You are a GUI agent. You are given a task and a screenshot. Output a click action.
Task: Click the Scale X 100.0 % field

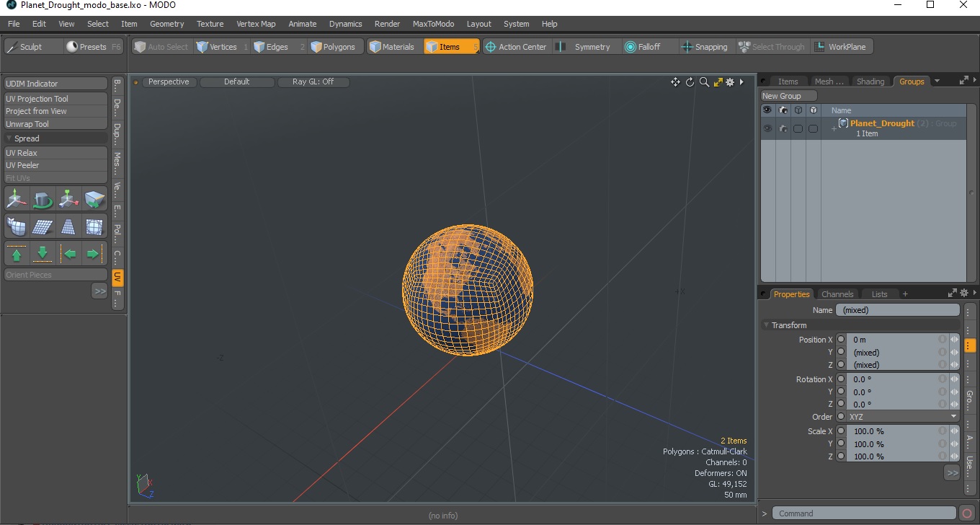pyautogui.click(x=894, y=431)
